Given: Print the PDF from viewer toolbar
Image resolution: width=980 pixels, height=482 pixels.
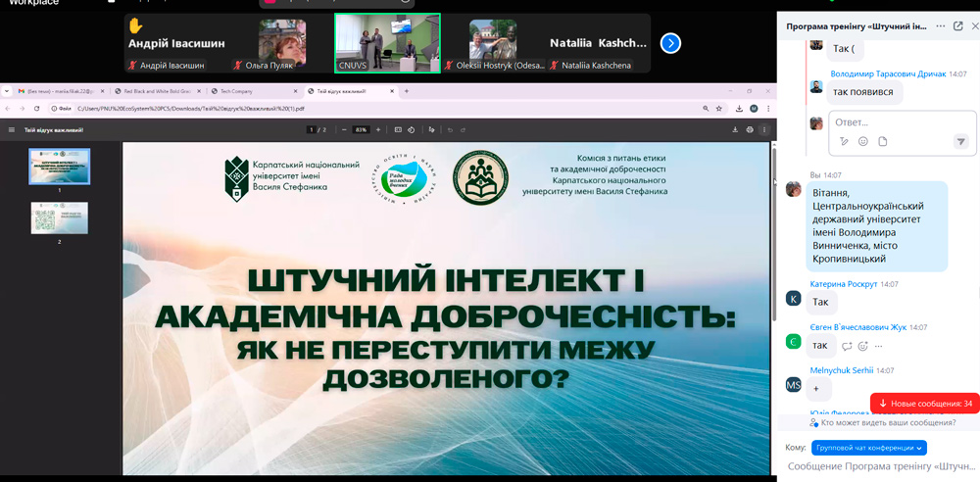Looking at the screenshot, I should click(750, 130).
